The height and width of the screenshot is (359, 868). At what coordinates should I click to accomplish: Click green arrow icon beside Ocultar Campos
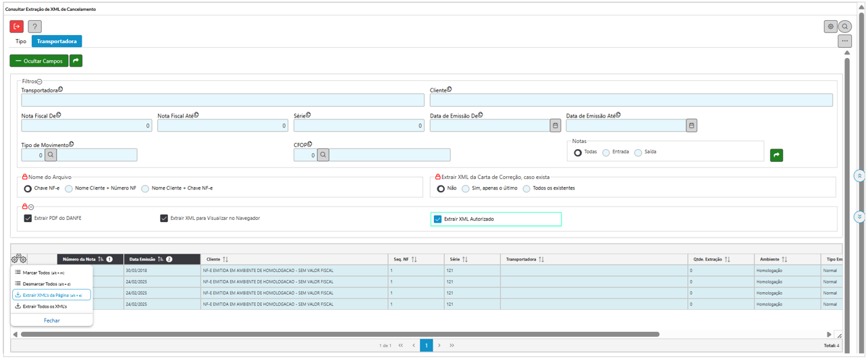[x=76, y=61]
